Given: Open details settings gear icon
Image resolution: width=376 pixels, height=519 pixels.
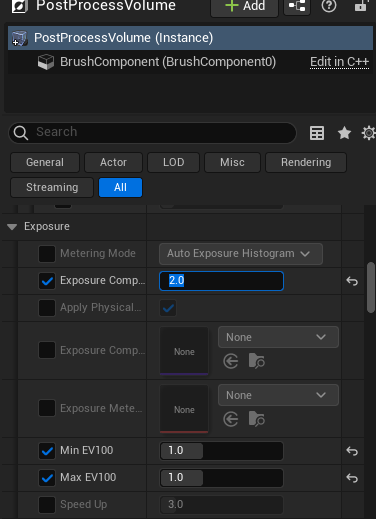Looking at the screenshot, I should [x=369, y=133].
